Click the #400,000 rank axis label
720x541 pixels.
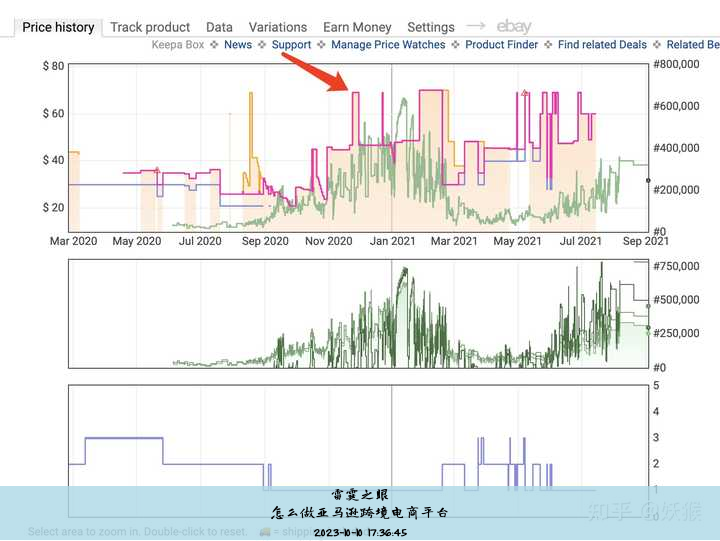pos(676,148)
